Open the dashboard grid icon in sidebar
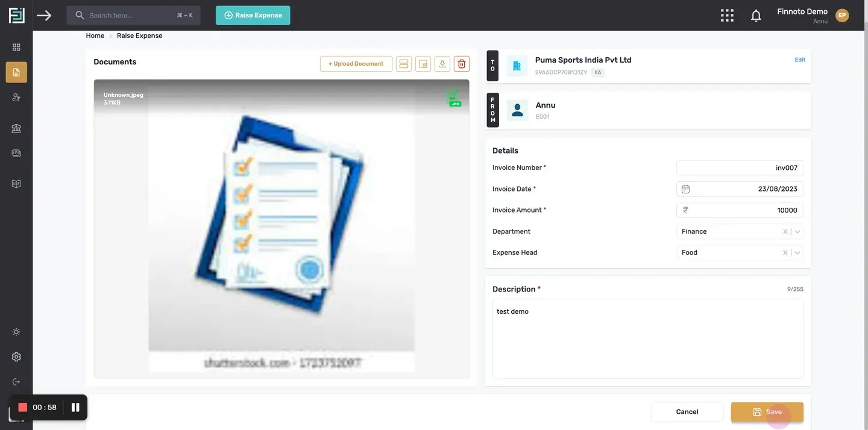This screenshot has width=868, height=430. 16,47
